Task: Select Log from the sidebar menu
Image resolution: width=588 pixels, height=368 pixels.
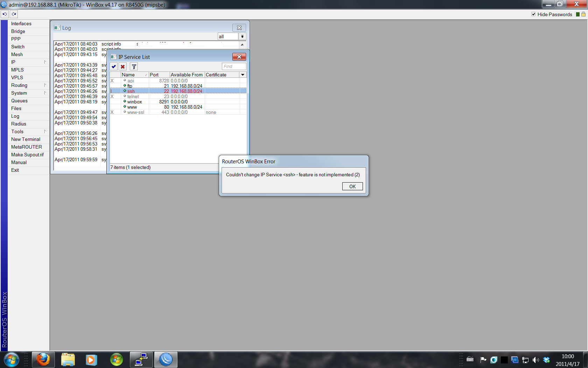Action: click(x=15, y=116)
